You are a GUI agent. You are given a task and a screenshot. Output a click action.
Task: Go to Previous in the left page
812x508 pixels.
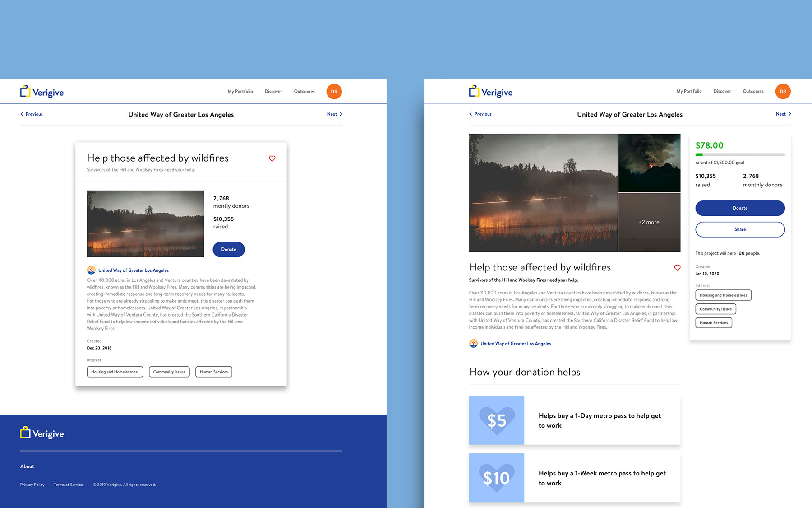coord(32,114)
